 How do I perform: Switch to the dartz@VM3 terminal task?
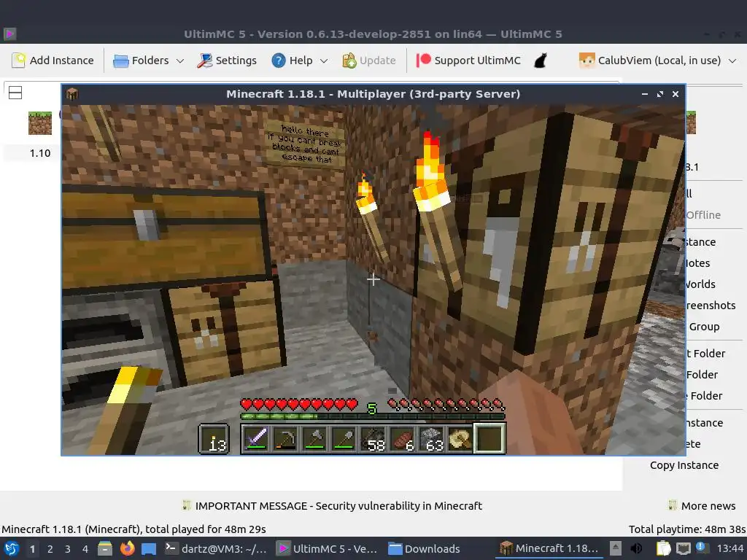(x=216, y=548)
